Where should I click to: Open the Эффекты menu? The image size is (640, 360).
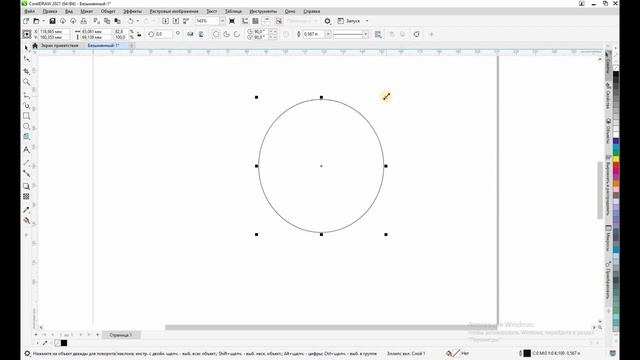(x=133, y=11)
